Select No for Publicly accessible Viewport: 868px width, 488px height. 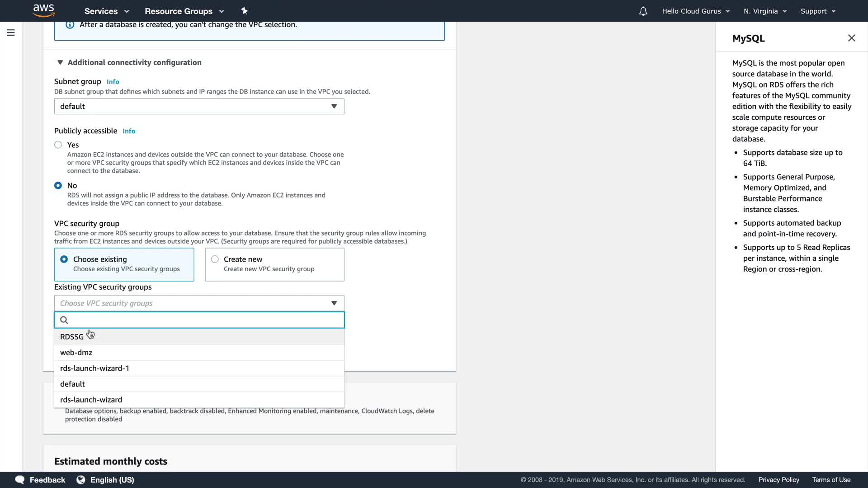[58, 186]
